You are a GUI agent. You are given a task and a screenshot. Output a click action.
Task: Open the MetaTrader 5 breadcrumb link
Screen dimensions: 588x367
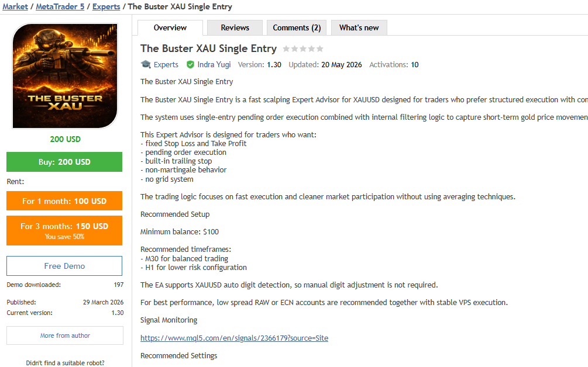[x=60, y=7]
